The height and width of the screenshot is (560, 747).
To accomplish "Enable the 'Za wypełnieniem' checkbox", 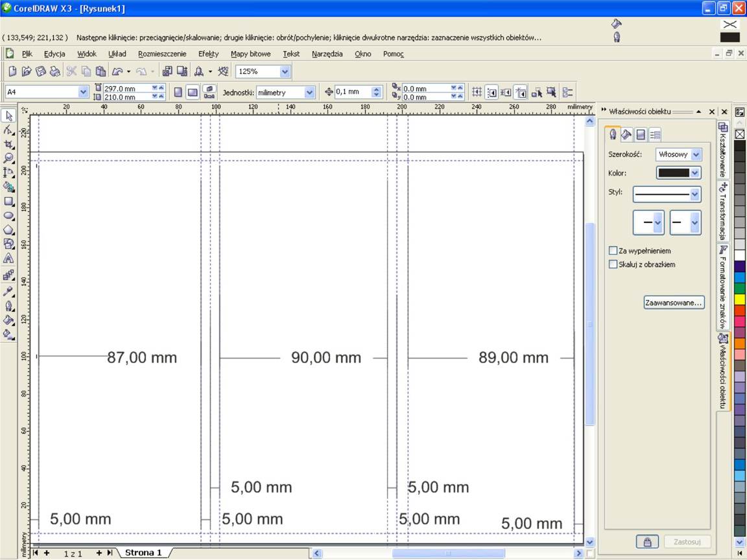I will click(613, 251).
